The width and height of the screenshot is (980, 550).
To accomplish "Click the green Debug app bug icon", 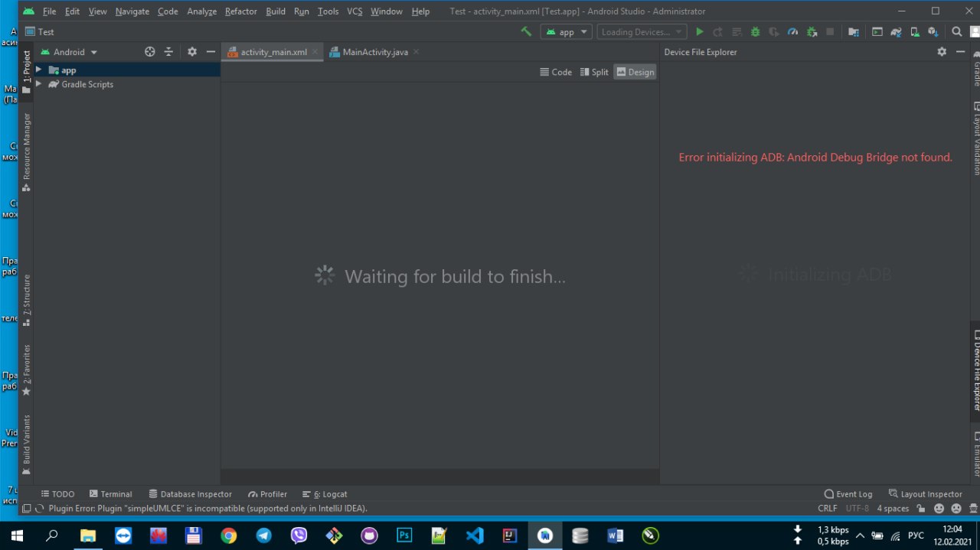I will 755,31.
